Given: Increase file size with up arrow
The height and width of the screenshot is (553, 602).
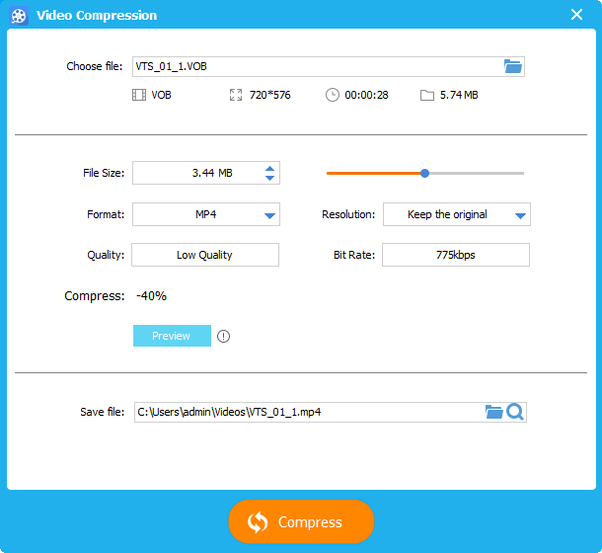Looking at the screenshot, I should pyautogui.click(x=270, y=169).
